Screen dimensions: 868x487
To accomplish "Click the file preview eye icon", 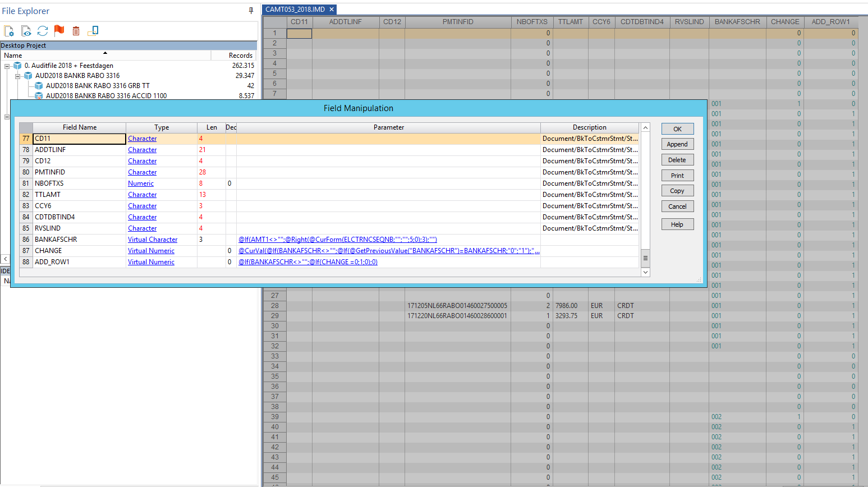I will click(26, 31).
